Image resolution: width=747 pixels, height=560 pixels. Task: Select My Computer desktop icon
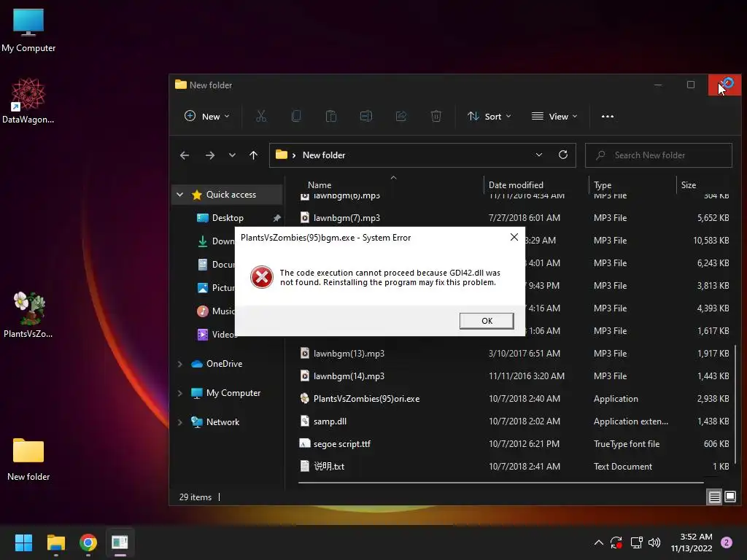(x=28, y=30)
